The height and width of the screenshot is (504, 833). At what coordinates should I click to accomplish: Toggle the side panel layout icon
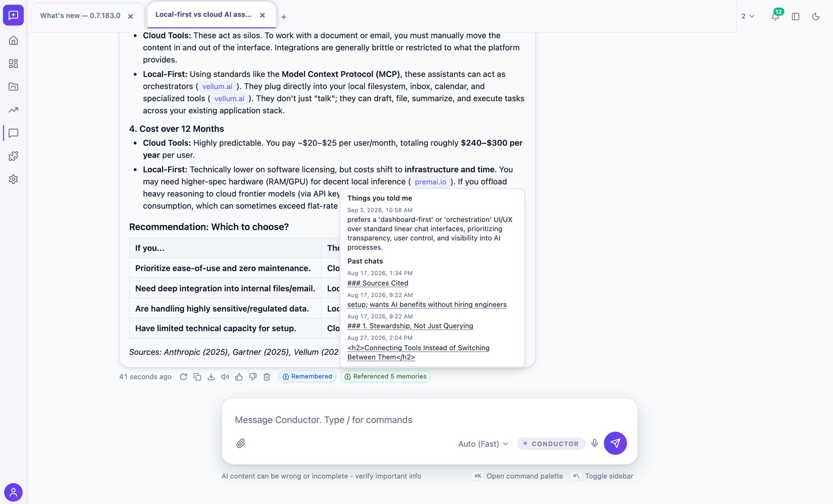tap(796, 17)
